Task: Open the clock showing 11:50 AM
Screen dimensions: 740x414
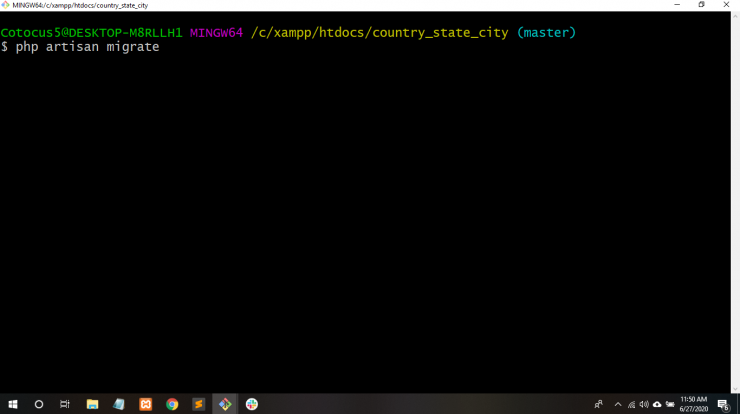Action: (693, 404)
